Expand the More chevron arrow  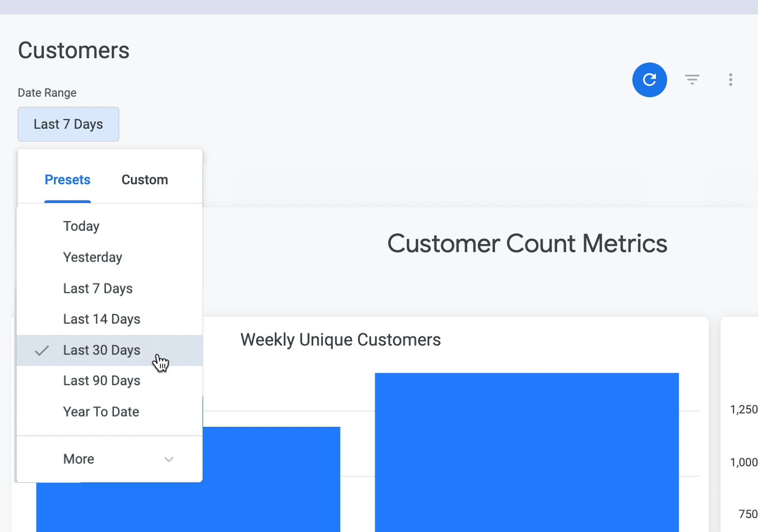point(169,459)
